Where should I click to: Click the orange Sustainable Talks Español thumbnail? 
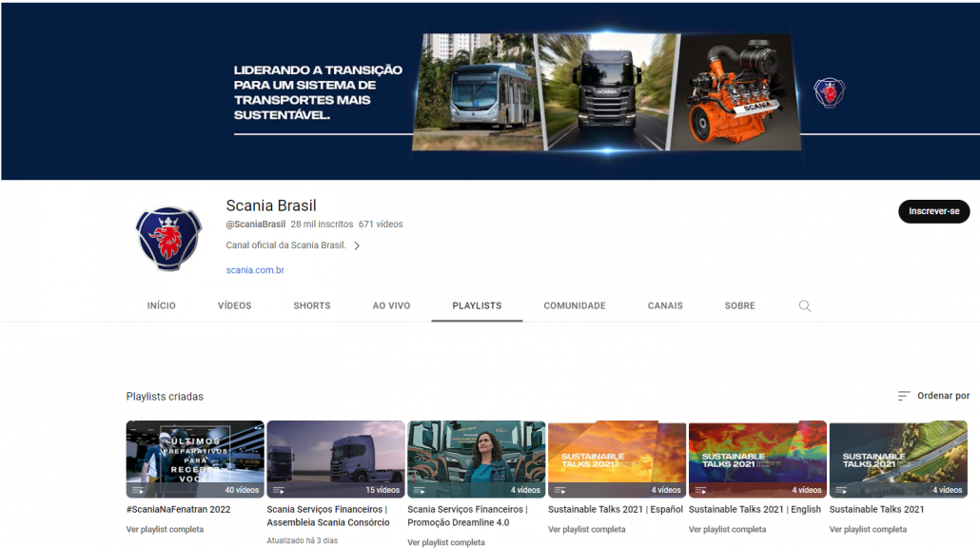(617, 459)
